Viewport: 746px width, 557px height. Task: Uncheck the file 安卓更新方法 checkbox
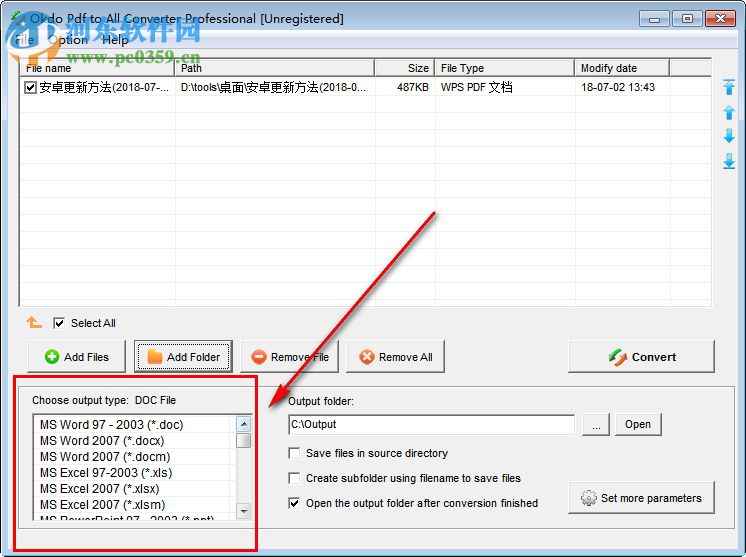point(30,88)
